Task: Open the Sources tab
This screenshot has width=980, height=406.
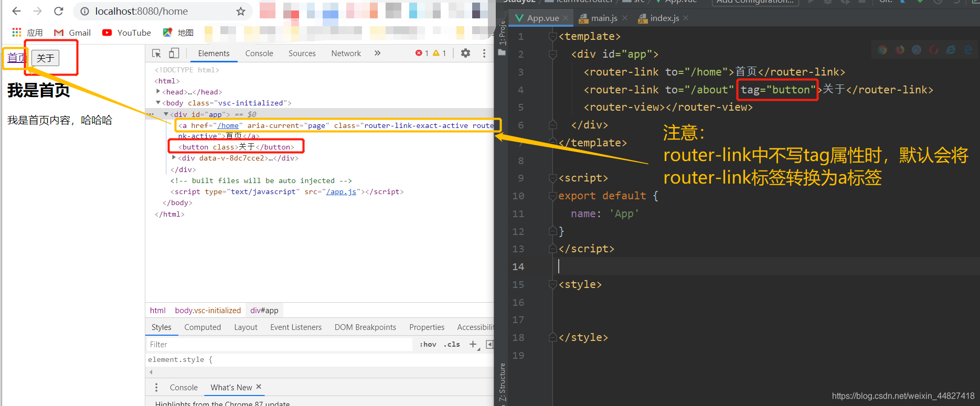Action: pos(302,54)
